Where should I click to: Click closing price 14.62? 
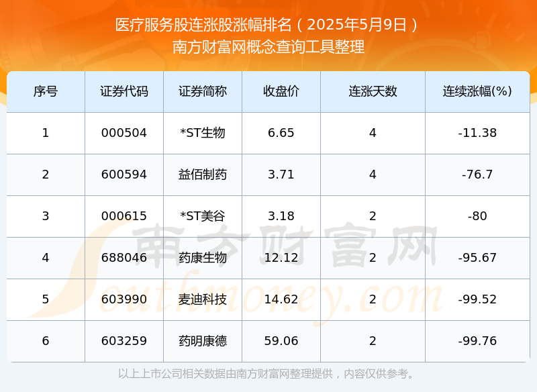pos(281,299)
